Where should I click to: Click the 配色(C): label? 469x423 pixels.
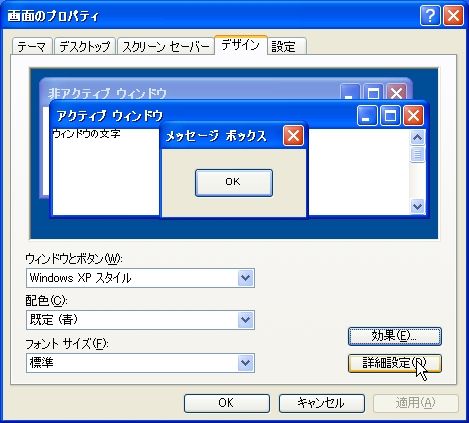click(46, 301)
